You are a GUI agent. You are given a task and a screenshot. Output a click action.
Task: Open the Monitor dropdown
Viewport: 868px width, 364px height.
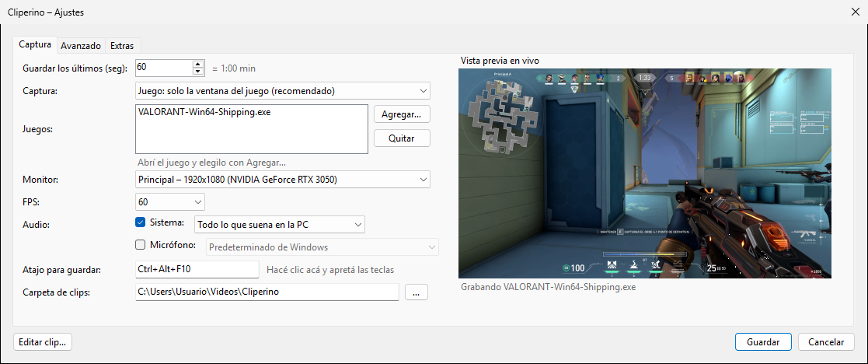(x=282, y=180)
